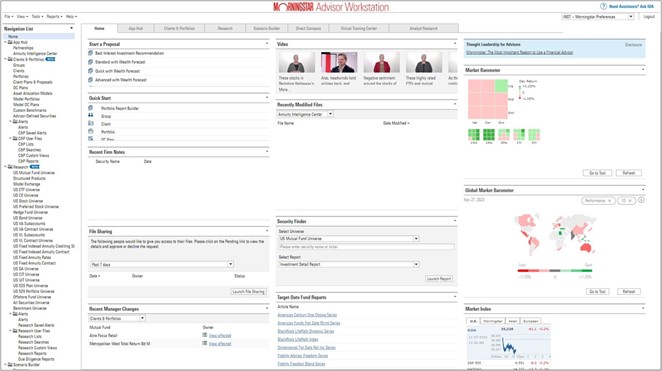Click the security name or ticker input field
The image size is (662, 371).
pos(366,246)
